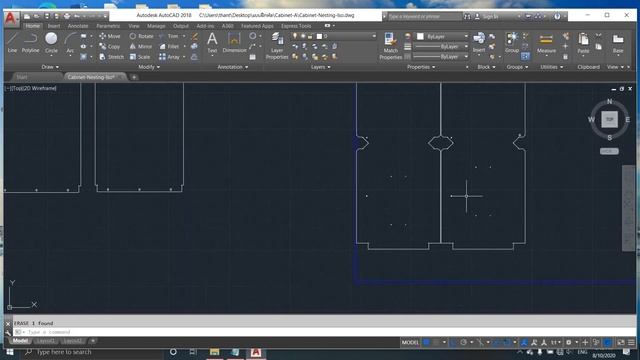Select the Line drawing tool
640x360 pixels.
12,42
